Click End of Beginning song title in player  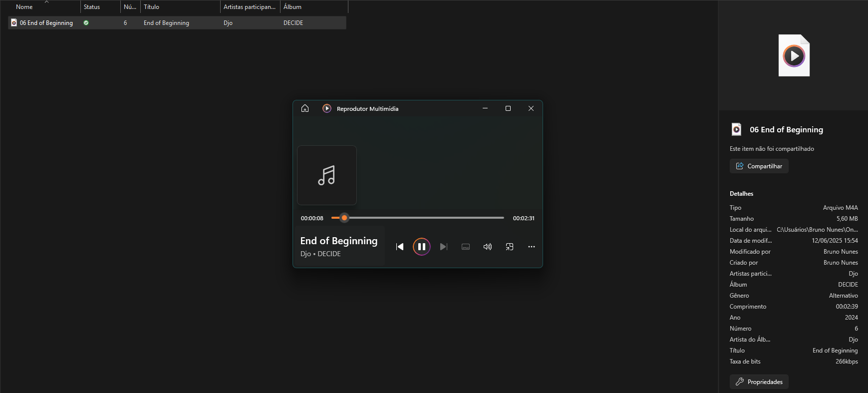(339, 241)
